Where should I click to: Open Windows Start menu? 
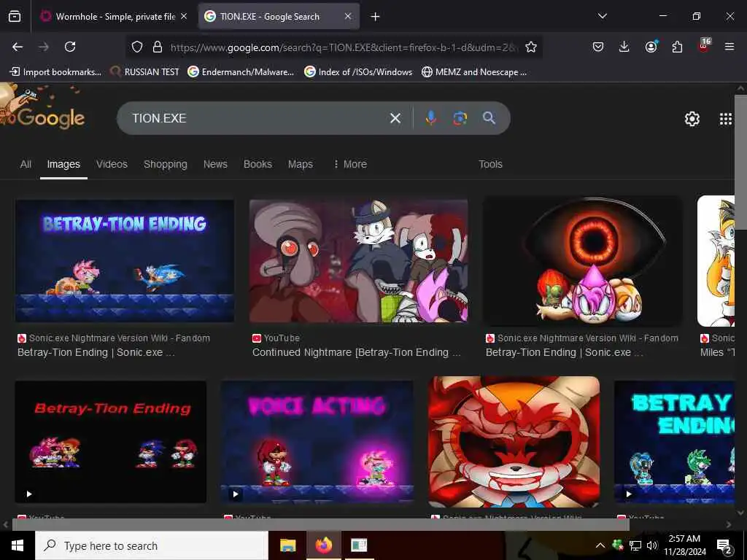18,545
